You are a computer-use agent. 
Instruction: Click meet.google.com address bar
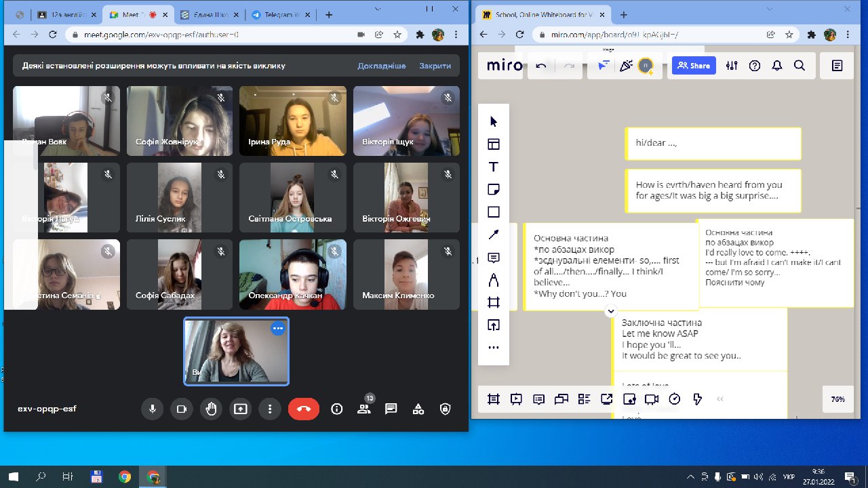(x=210, y=35)
